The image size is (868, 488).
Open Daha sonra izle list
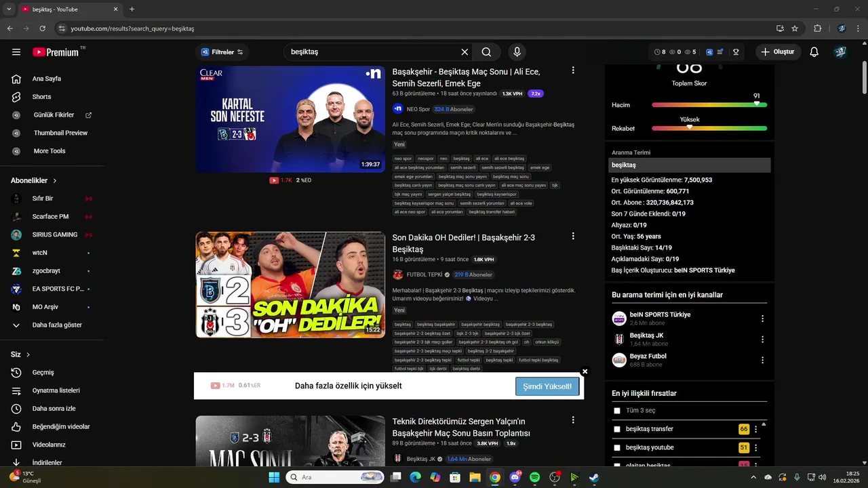[52, 409]
